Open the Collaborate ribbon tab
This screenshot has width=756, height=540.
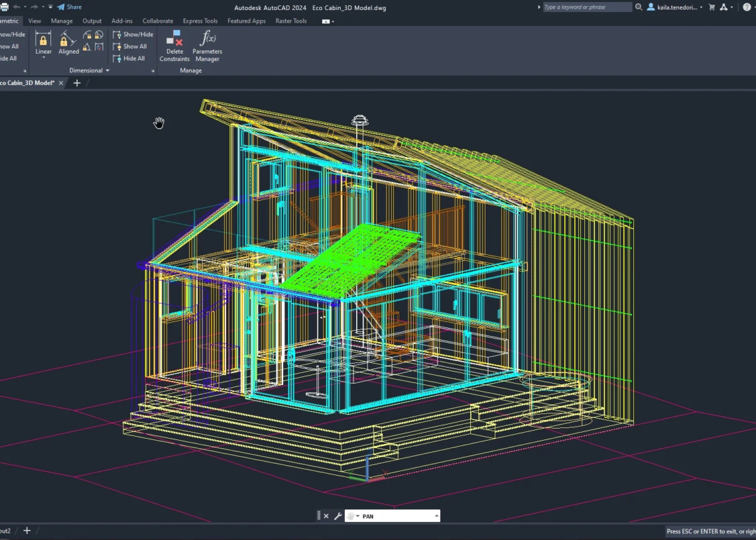point(158,21)
